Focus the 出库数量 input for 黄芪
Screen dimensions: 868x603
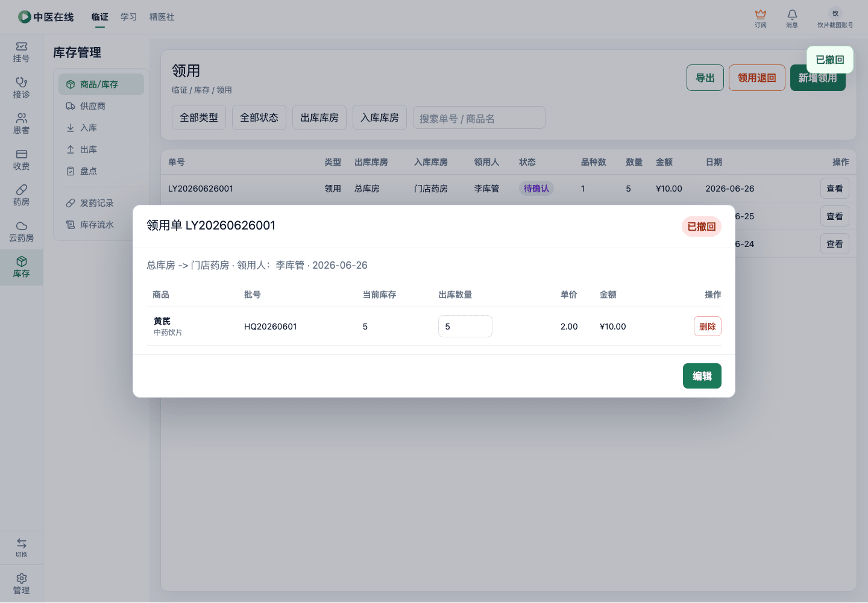point(465,326)
